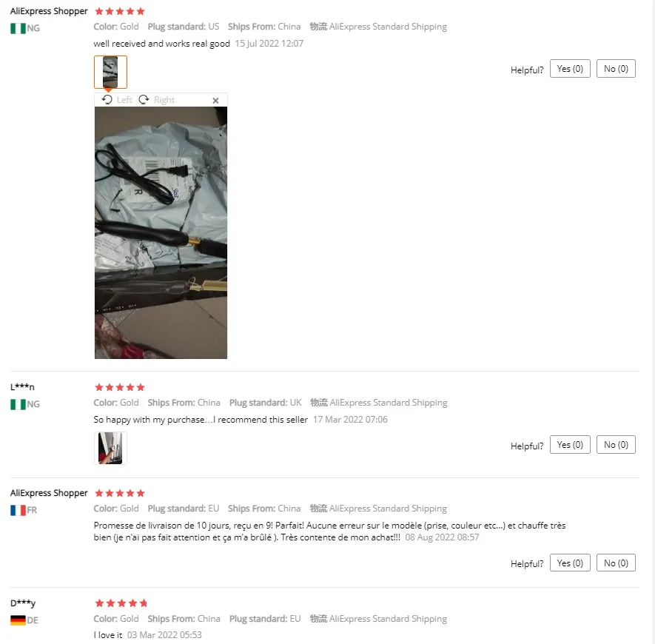The width and height of the screenshot is (655, 644).
Task: Close the expanded review photo
Action: pos(215,100)
